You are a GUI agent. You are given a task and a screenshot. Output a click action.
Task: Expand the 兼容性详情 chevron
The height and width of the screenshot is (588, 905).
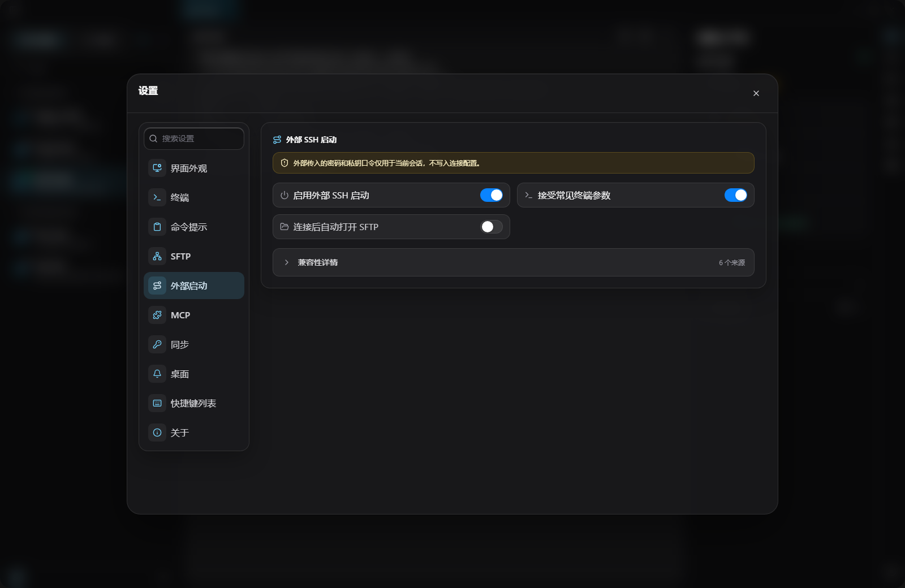pyautogui.click(x=287, y=262)
